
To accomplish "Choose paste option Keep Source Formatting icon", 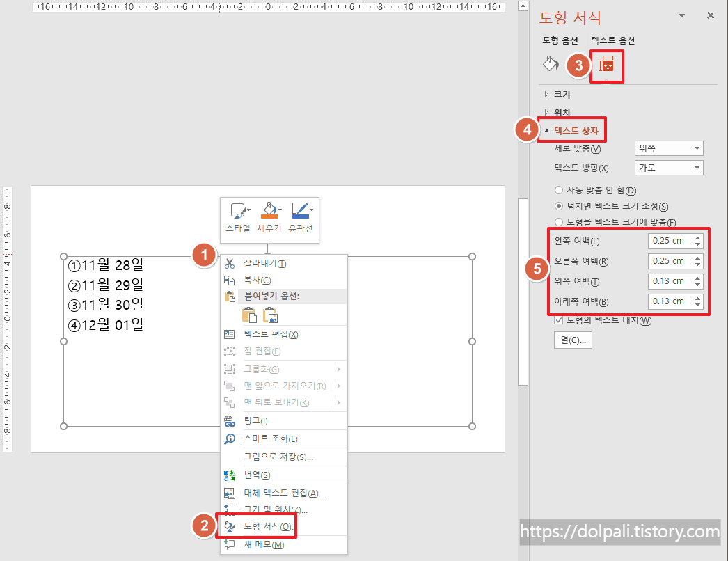I will 249,315.
